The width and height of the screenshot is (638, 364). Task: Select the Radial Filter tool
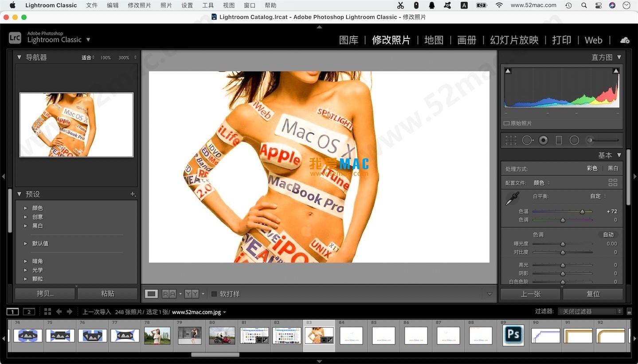tap(575, 140)
